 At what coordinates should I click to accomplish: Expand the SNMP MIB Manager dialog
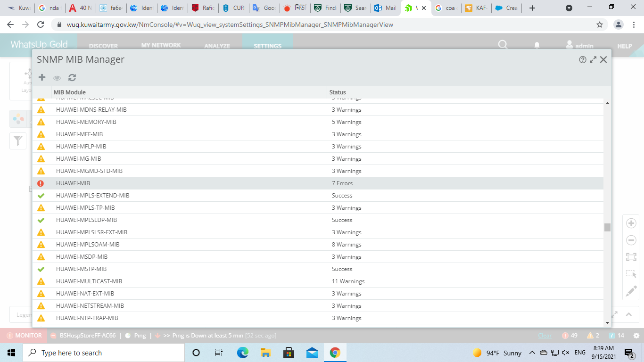[593, 60]
